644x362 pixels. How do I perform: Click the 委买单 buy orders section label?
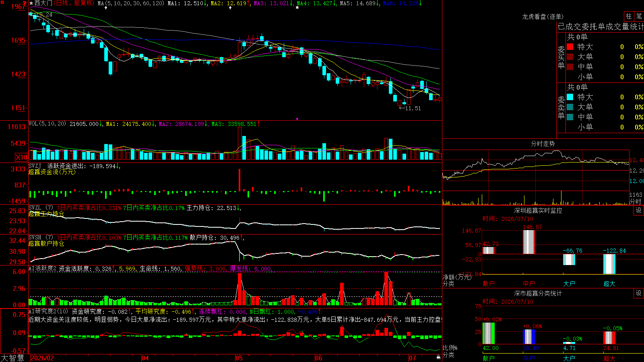[561, 57]
